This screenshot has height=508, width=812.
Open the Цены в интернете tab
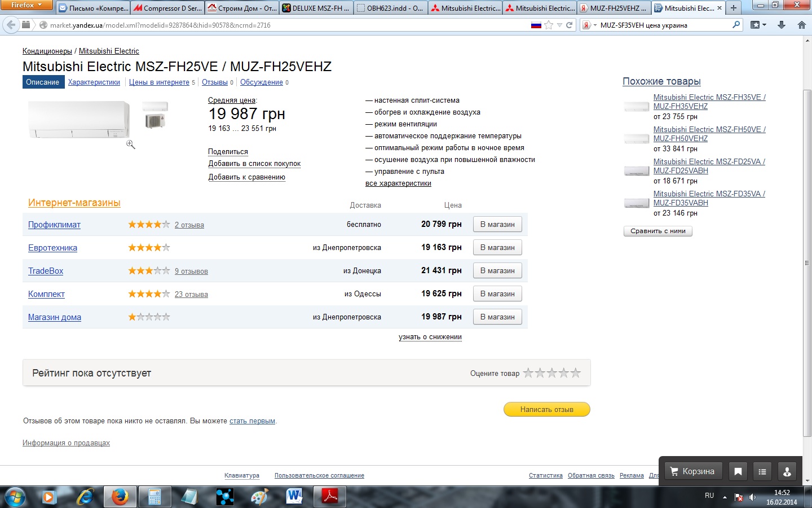[x=159, y=82]
